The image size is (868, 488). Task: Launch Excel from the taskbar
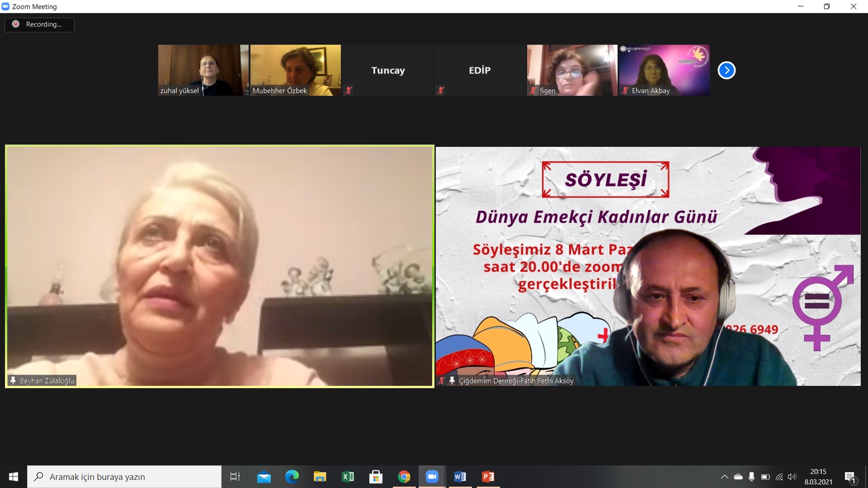[348, 477]
